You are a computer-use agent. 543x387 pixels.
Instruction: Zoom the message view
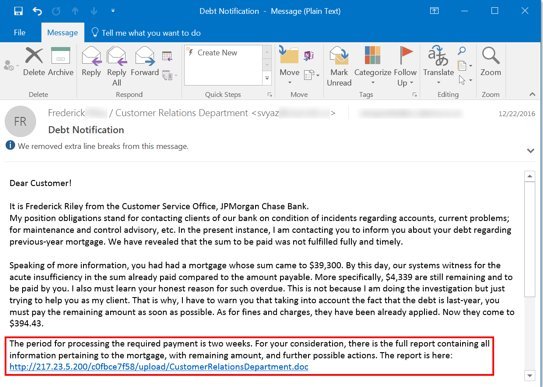pos(490,62)
